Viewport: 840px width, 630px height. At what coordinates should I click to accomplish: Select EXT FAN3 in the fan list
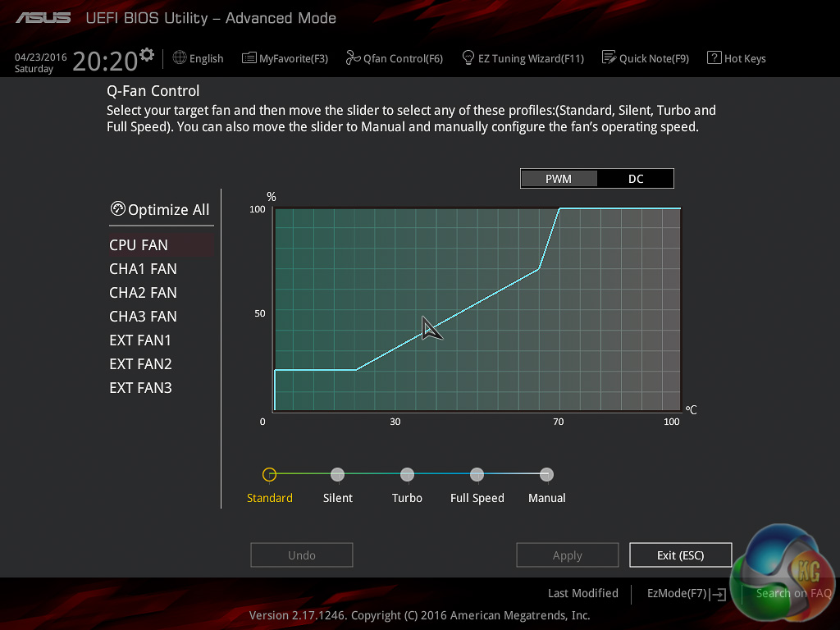tap(140, 388)
